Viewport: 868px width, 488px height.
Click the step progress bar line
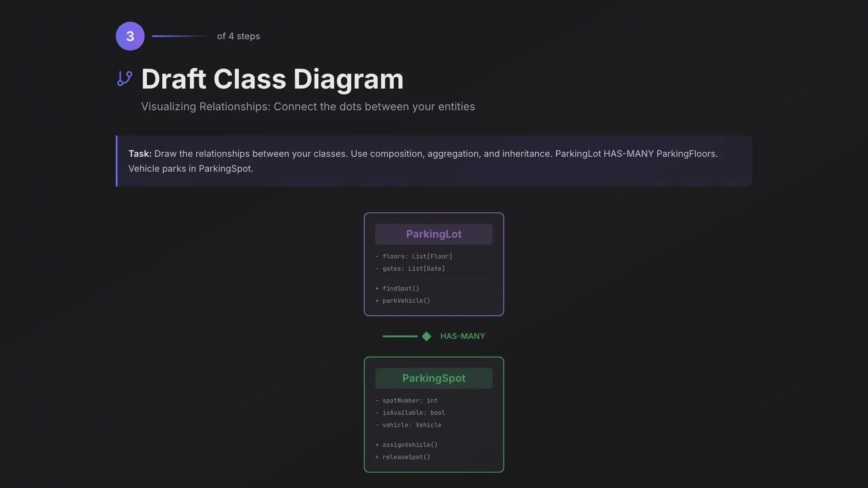coord(180,36)
